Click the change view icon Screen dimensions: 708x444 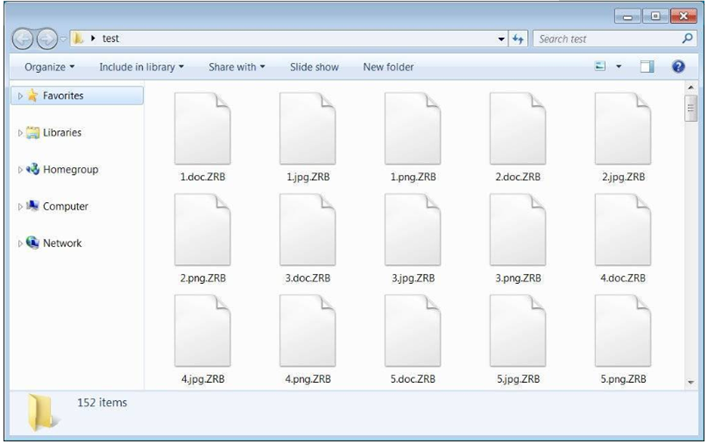pyautogui.click(x=600, y=67)
